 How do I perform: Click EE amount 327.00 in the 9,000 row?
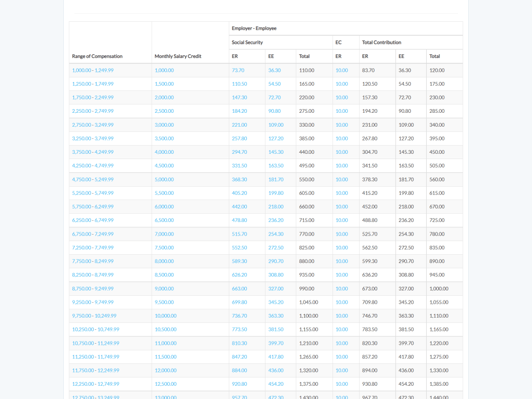[276, 288]
